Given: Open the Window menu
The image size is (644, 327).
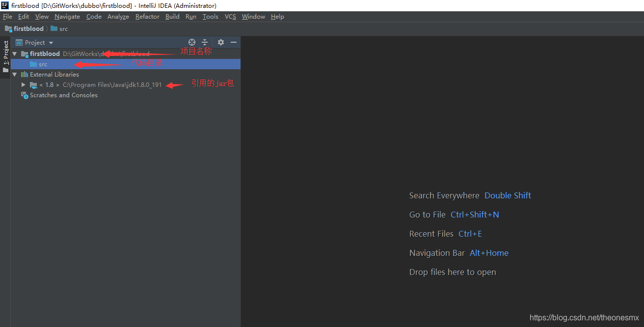Looking at the screenshot, I should 253,17.
